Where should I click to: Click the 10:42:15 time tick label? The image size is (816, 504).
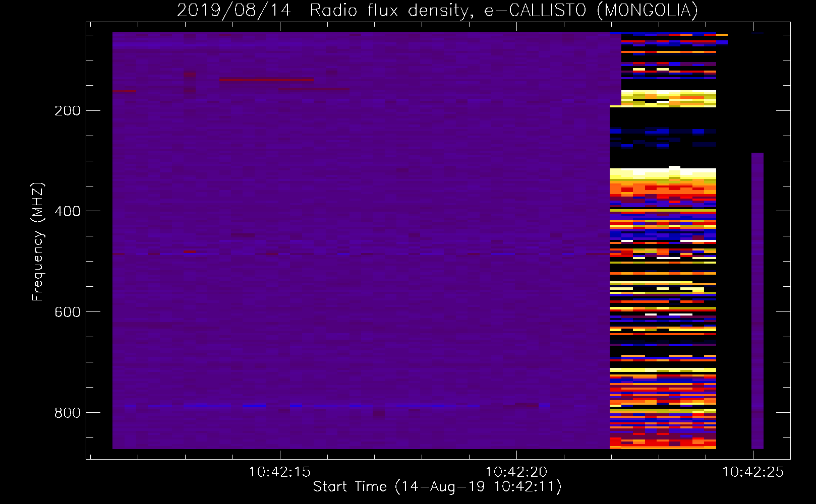[x=280, y=472]
